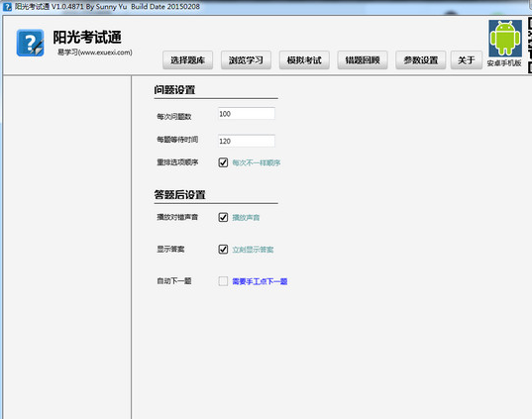
Task: Open 参数设置 settings
Action: click(x=421, y=60)
